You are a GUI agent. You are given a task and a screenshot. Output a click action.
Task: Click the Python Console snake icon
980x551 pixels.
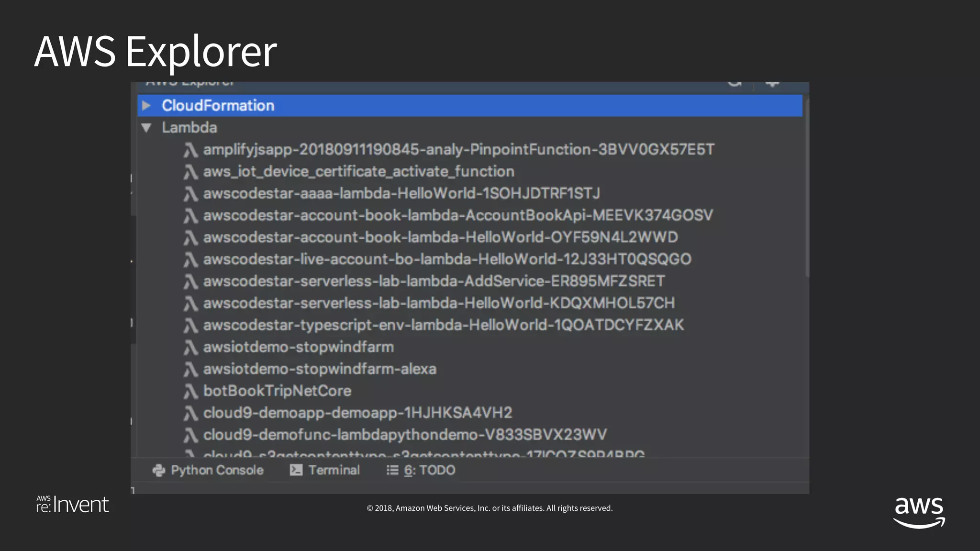click(158, 471)
